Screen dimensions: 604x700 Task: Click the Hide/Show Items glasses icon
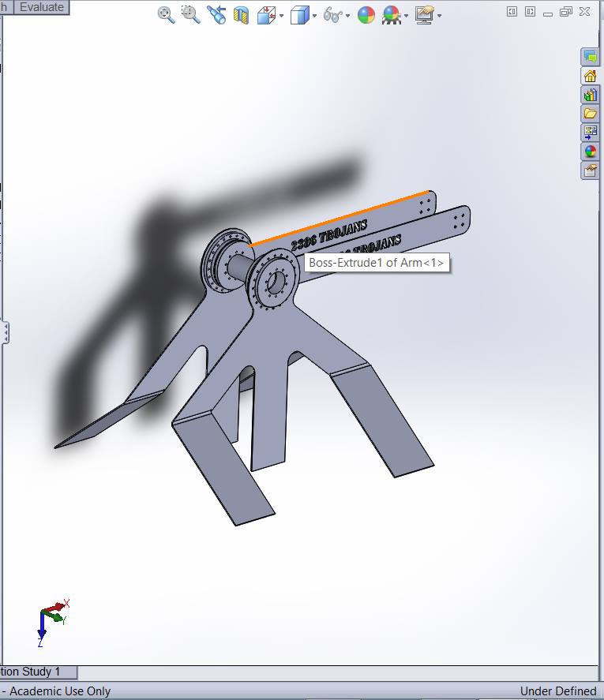tap(333, 15)
